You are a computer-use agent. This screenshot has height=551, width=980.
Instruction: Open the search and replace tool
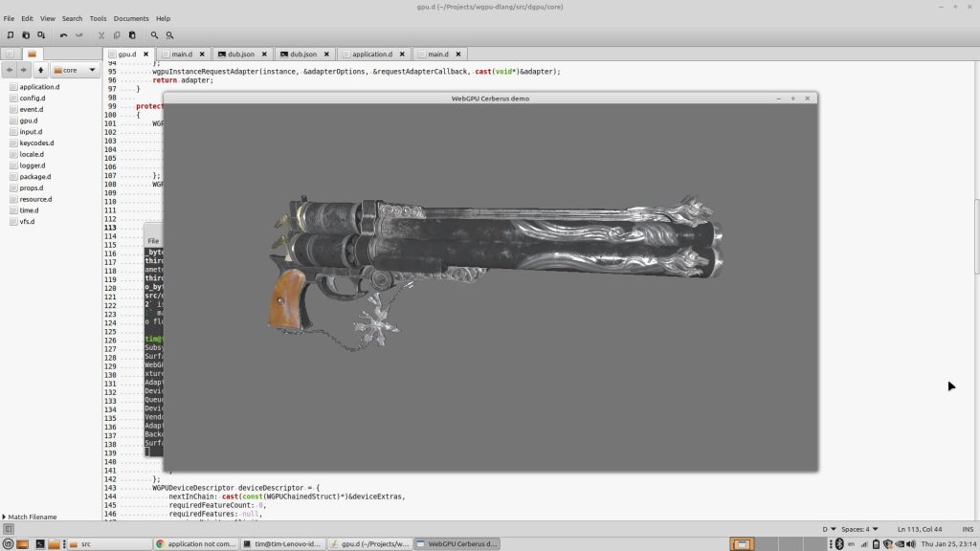(x=170, y=35)
